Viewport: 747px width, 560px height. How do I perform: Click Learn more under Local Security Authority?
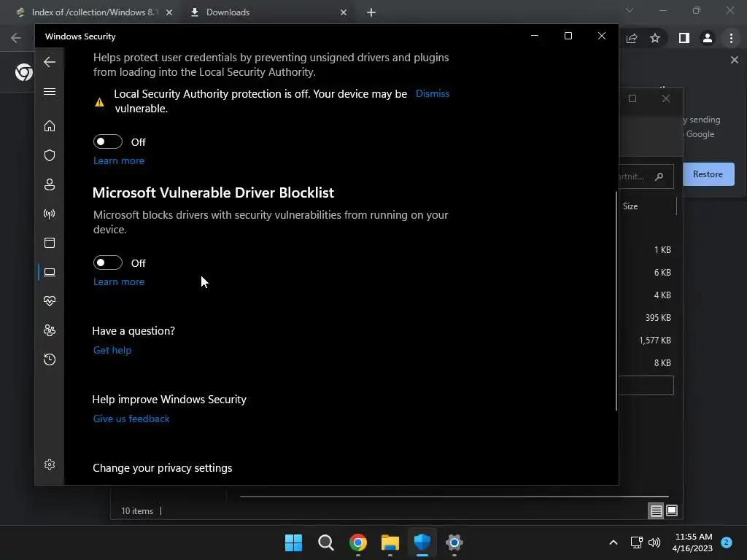(x=119, y=161)
